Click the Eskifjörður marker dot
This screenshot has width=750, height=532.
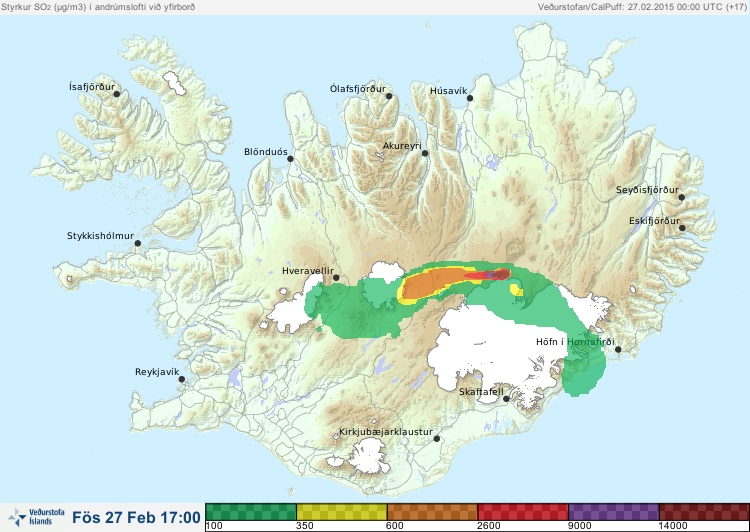682,228
